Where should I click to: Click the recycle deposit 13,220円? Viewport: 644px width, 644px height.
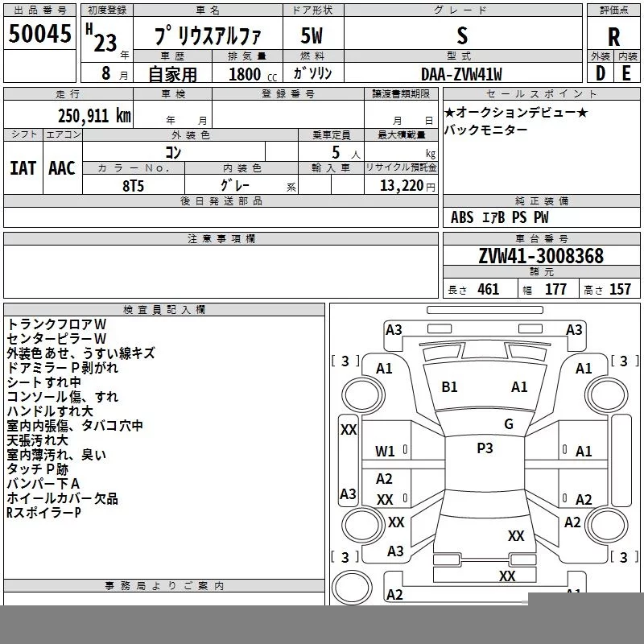(x=407, y=186)
